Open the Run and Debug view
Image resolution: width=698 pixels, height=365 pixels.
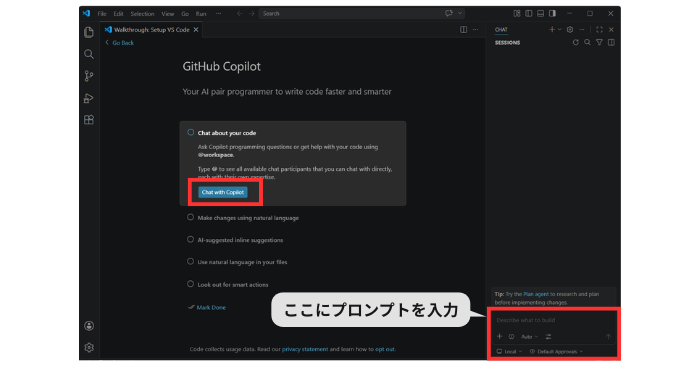pyautogui.click(x=89, y=98)
